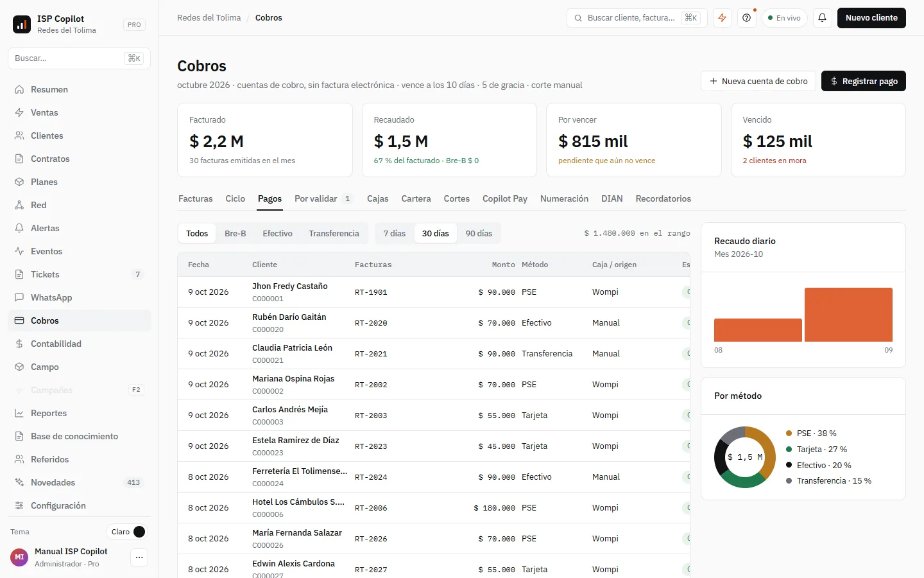Screen dimensions: 924x578
Task: Select the Todos payment filter
Action: 197,233
